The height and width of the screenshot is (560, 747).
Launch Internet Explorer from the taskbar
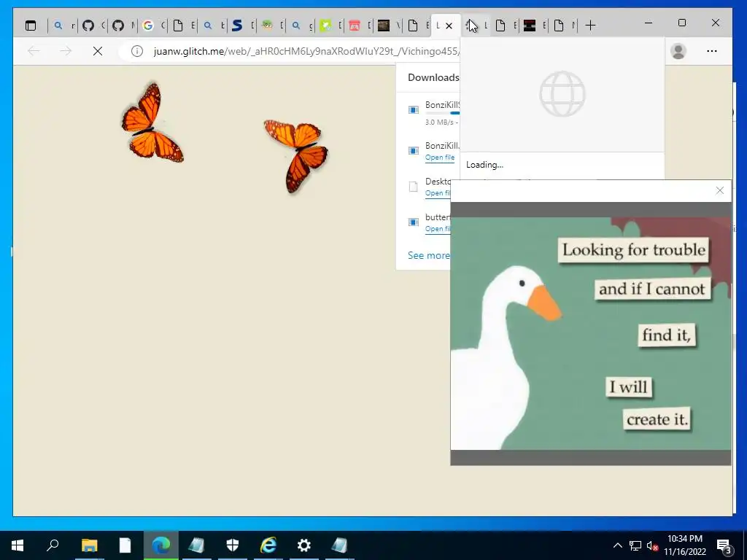[268, 545]
